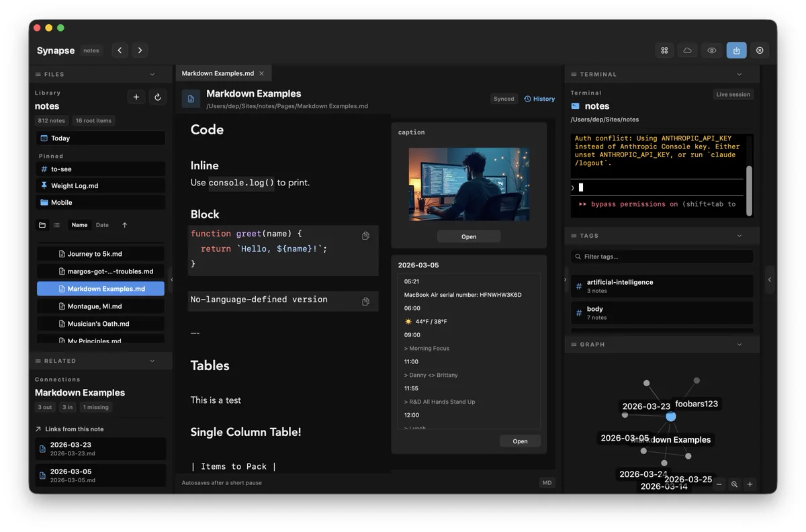Click the Related panel hamburger handle icon
Viewport: 806px width, 532px height.
click(38, 361)
